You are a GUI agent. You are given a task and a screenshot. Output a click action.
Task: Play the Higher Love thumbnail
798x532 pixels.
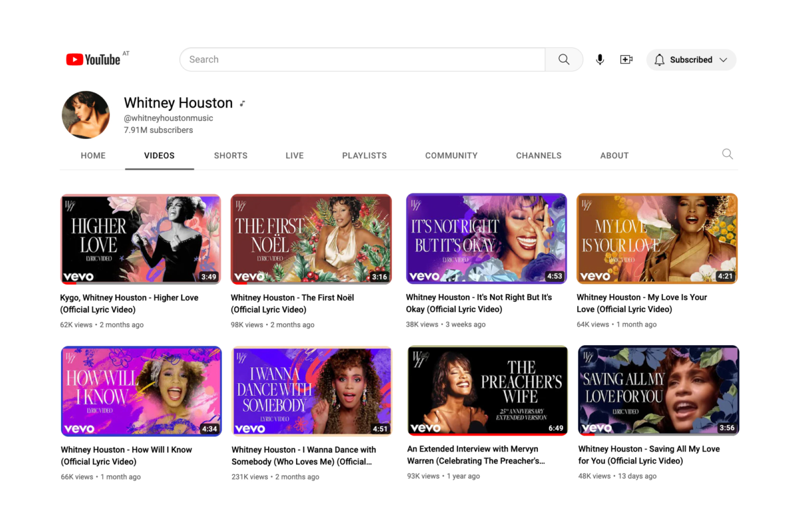click(x=140, y=239)
